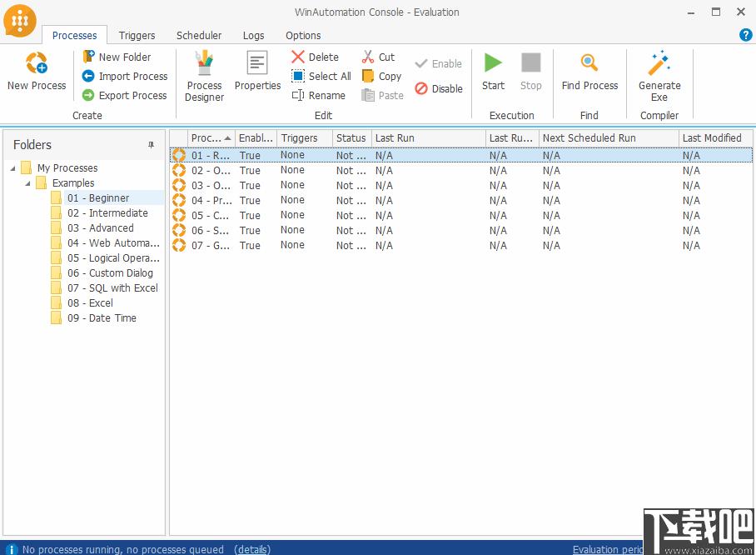This screenshot has width=756, height=555.
Task: Click the grey Stop button
Action: coord(531,71)
